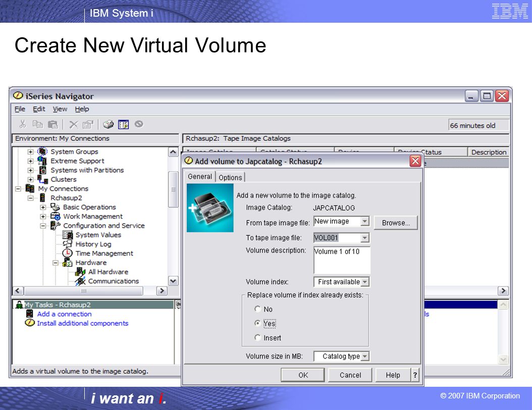
Task: Click the dialog Help button
Action: [393, 375]
